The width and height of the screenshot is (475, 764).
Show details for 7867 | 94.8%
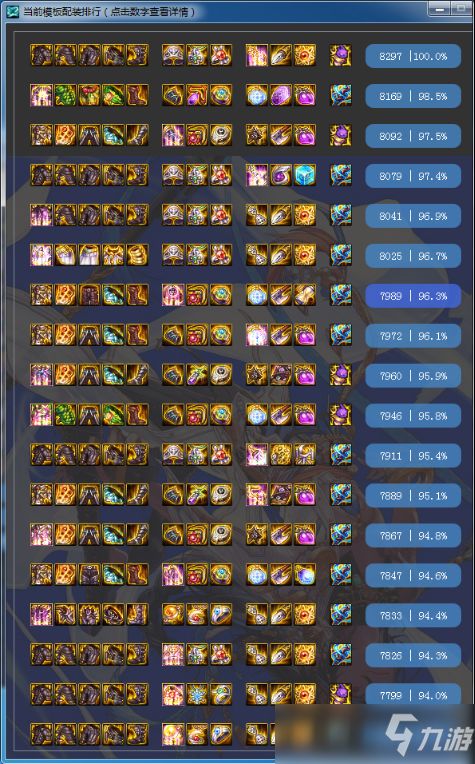tap(413, 535)
